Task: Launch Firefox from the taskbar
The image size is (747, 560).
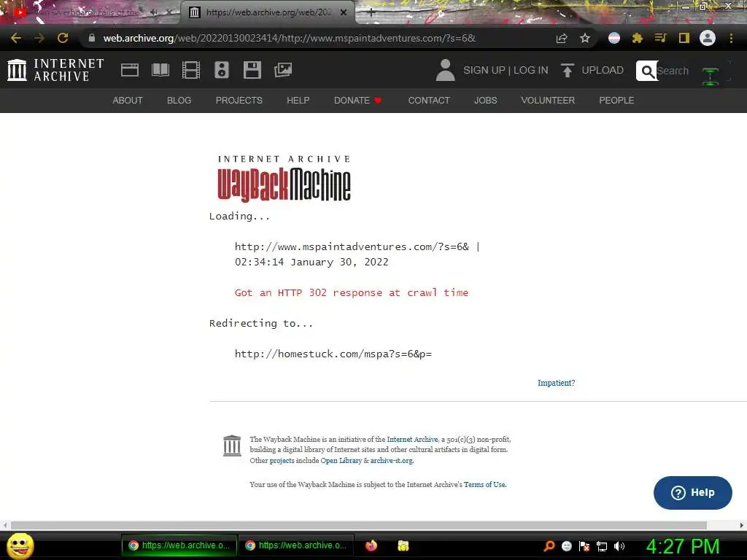Action: click(371, 545)
